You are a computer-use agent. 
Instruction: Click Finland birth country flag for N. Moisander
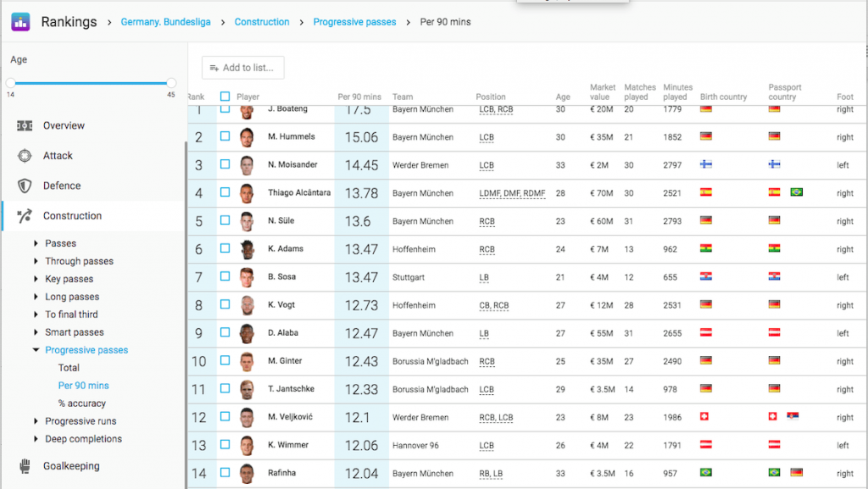706,164
